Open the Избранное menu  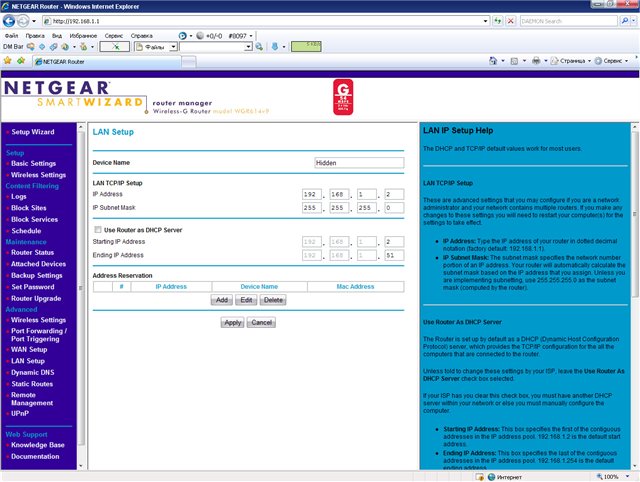pyautogui.click(x=83, y=36)
